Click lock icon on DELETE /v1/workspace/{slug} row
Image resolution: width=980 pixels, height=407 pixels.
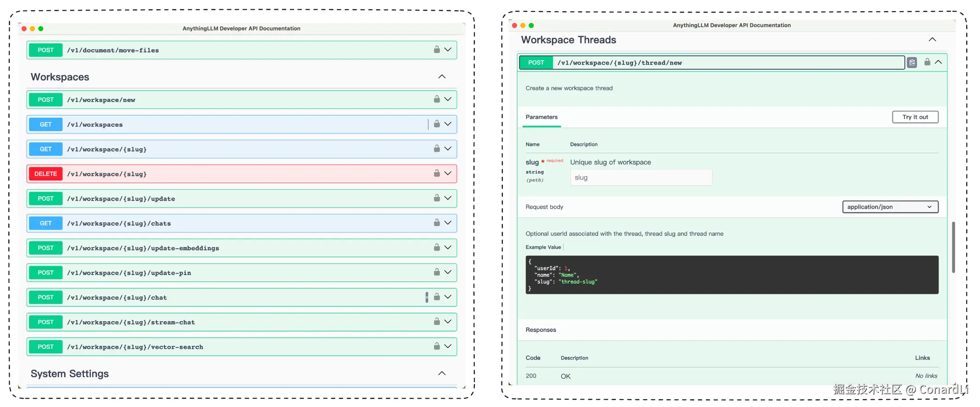coord(437,173)
